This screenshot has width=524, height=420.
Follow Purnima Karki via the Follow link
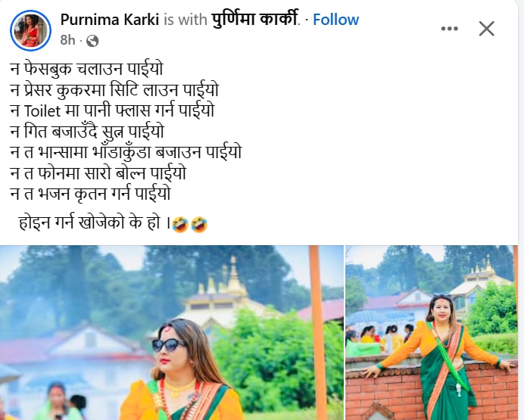click(335, 20)
